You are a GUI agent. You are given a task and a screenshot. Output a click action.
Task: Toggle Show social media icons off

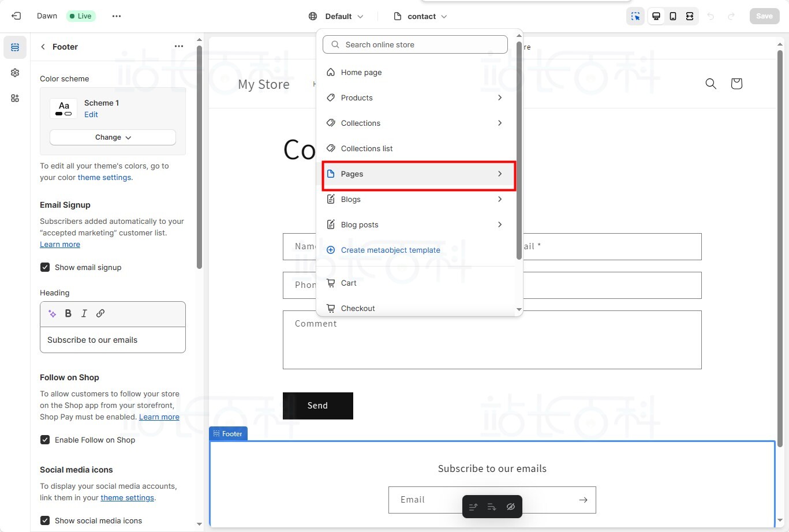[x=45, y=520]
